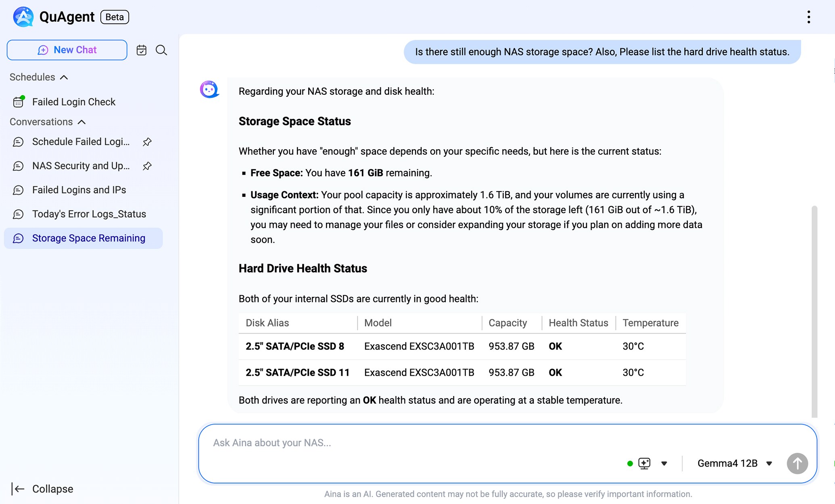Click Storage Space Status heading
This screenshot has width=835, height=504.
pyautogui.click(x=295, y=121)
